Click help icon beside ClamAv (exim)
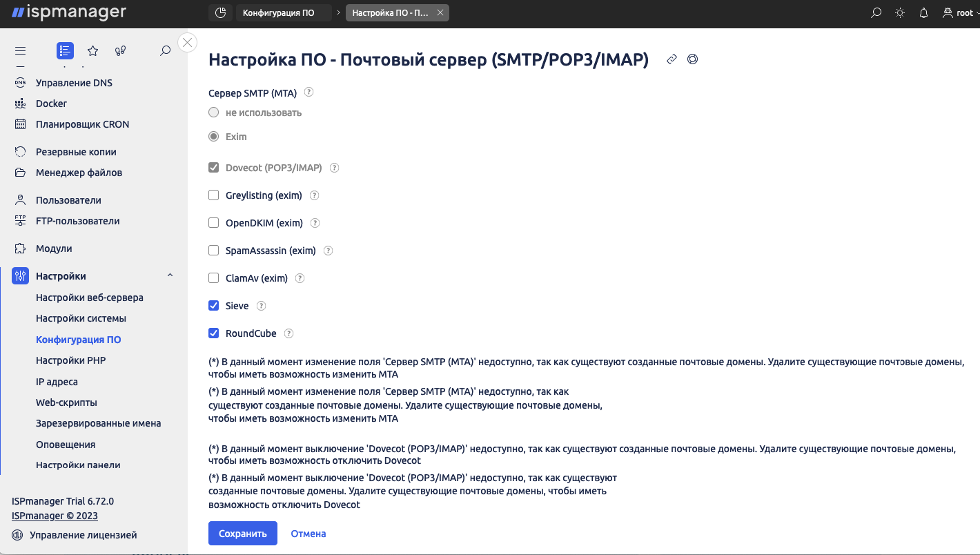 point(300,278)
